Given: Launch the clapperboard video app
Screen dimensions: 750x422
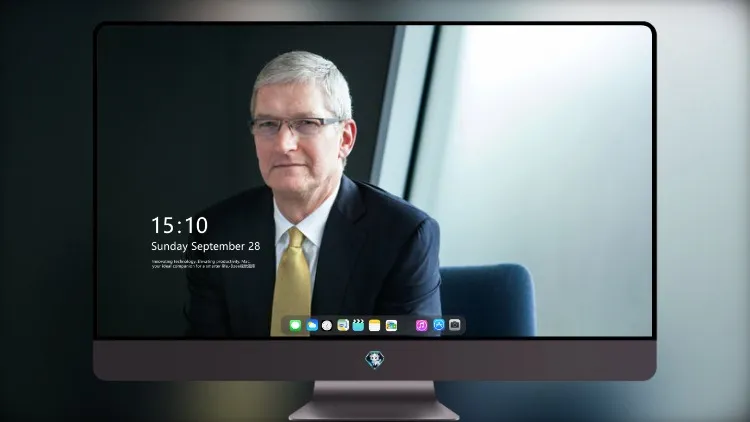Looking at the screenshot, I should (358, 325).
